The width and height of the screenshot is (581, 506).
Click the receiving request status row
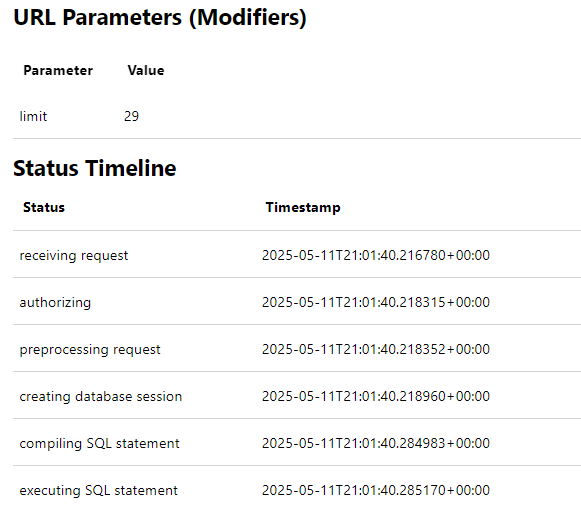[297, 254]
